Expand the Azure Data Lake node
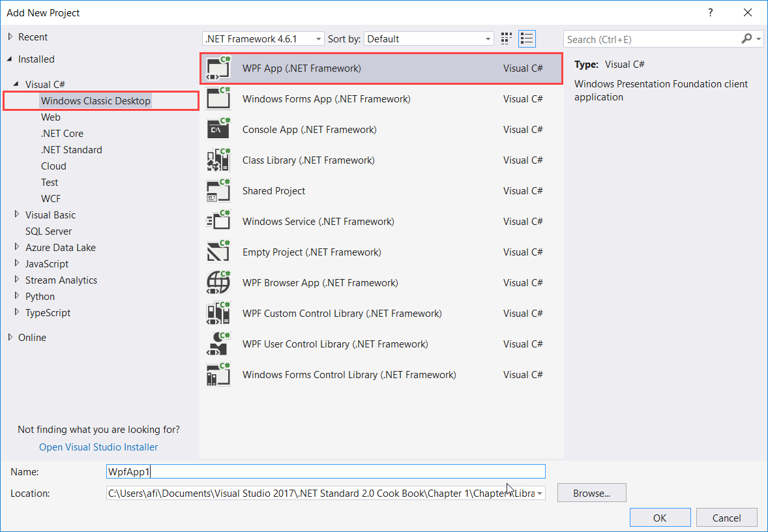Screen dimensions: 768x532 point(17,247)
